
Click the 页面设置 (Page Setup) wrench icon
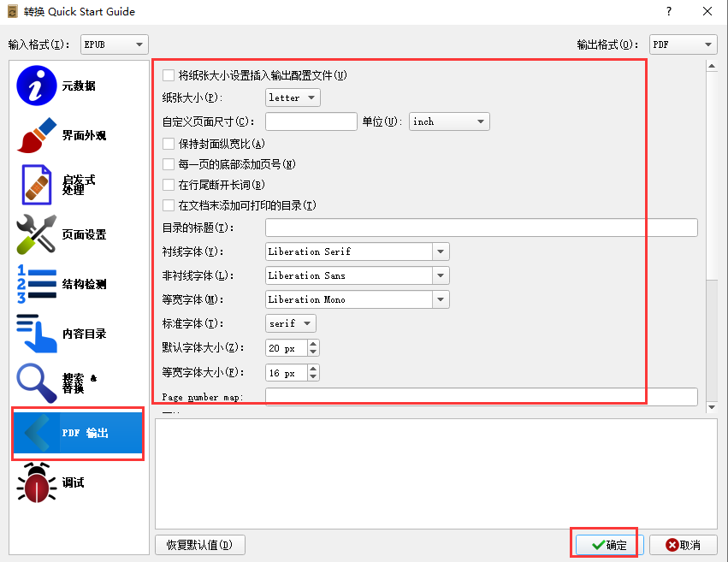coord(77,234)
